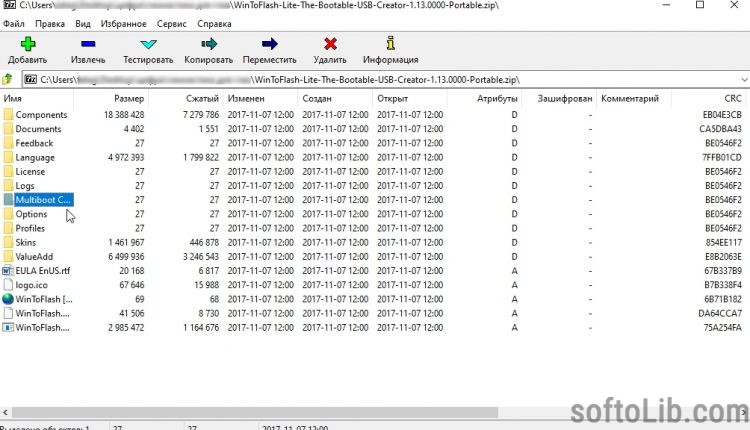Click the up-folder arrow beside the address bar
The height and width of the screenshot is (430, 750).
7,79
